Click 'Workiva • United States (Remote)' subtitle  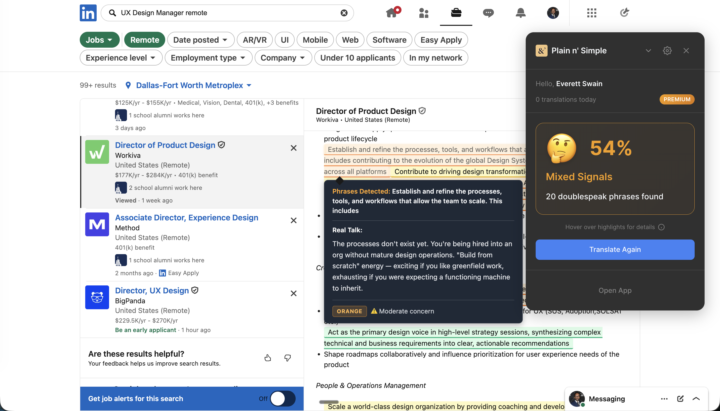click(x=363, y=120)
